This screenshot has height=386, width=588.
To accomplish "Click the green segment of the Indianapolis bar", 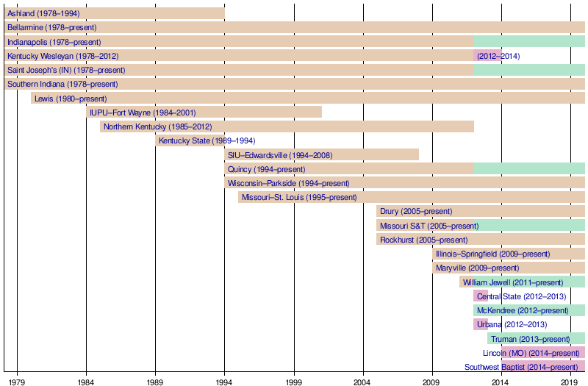I will [x=529, y=42].
